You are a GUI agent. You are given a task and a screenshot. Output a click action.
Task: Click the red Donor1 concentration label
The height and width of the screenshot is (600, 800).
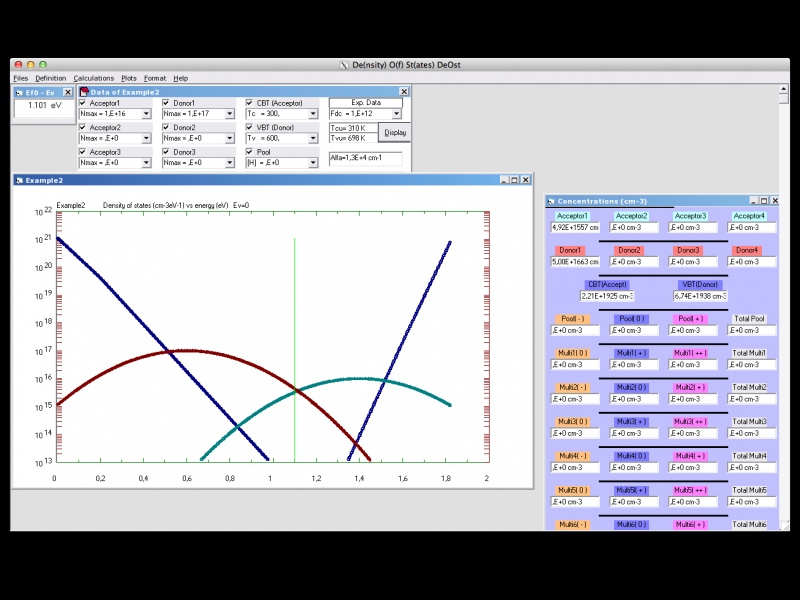click(x=571, y=250)
